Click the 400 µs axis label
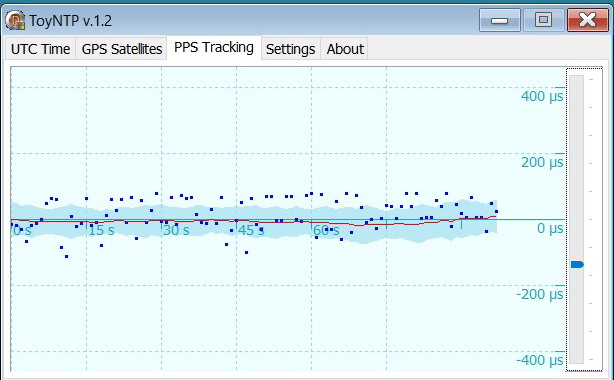614x380 pixels. 542,96
